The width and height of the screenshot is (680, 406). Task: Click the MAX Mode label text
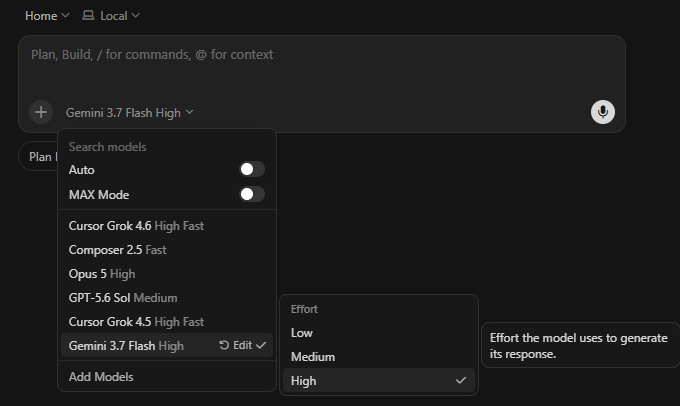(x=99, y=195)
